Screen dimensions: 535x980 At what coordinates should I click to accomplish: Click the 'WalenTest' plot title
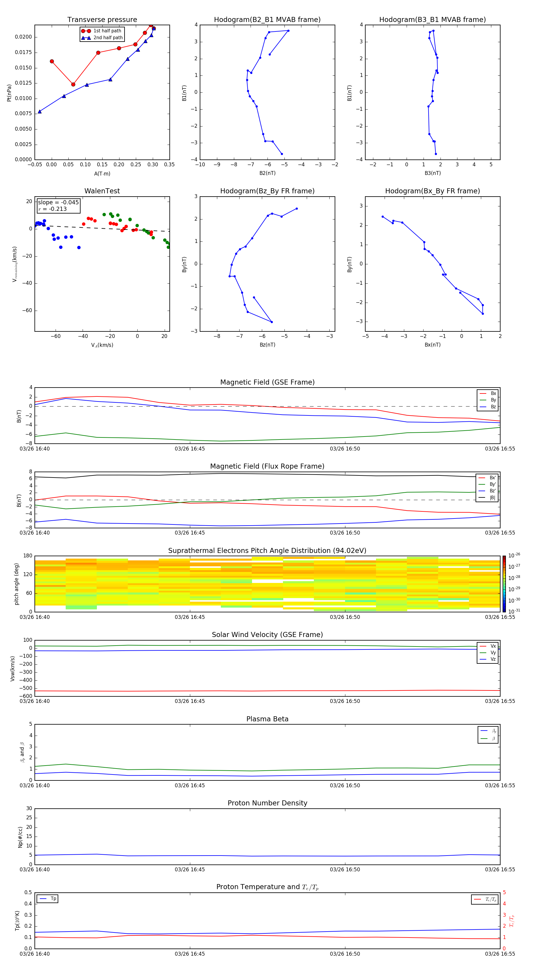click(102, 191)
